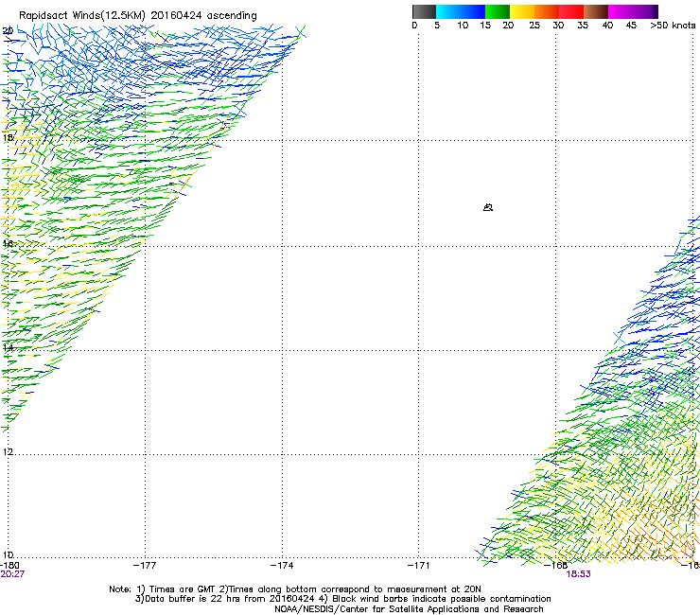Click the '>50 knots' legend label
The width and height of the screenshot is (700, 615).
(673, 26)
